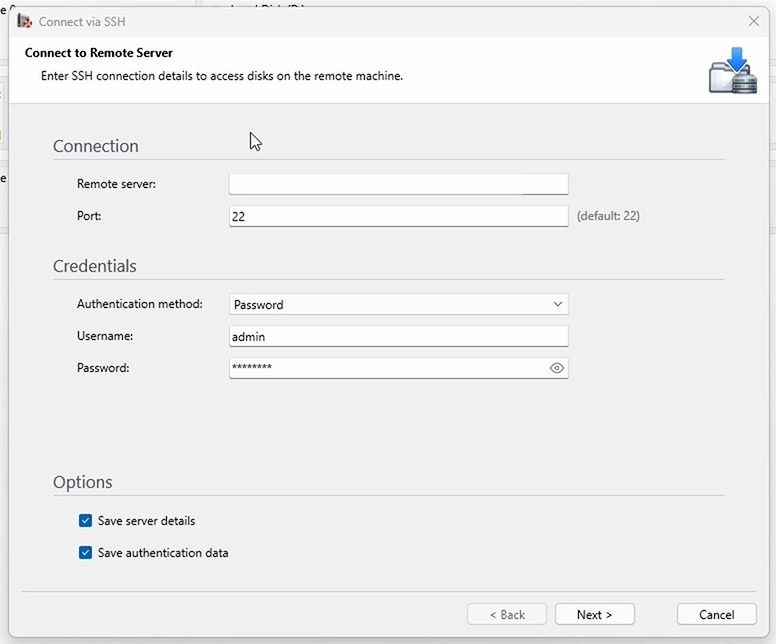Click the "Port:" label
Viewport: 776px width, 644px height.
pos(89,216)
